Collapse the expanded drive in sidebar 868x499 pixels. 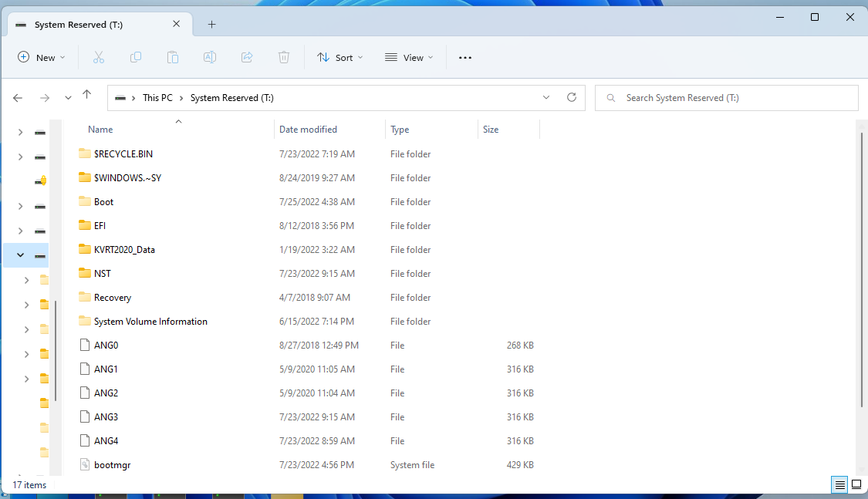tap(21, 255)
